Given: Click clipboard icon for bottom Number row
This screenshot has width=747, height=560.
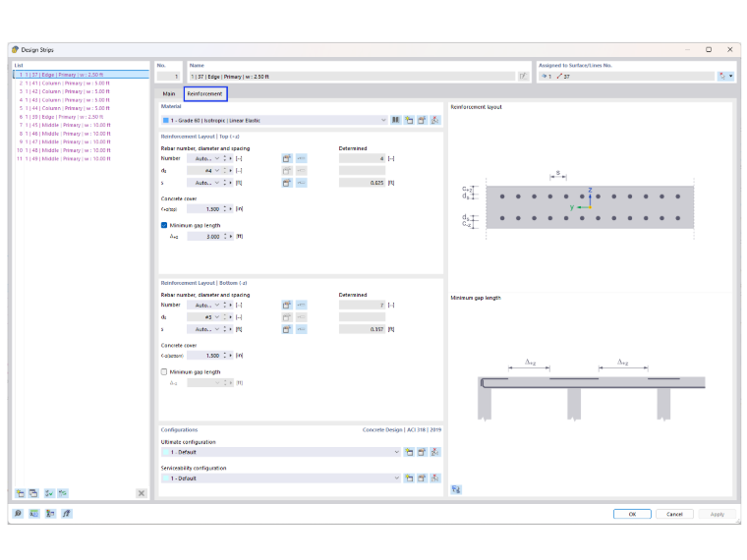Looking at the screenshot, I should (x=287, y=306).
